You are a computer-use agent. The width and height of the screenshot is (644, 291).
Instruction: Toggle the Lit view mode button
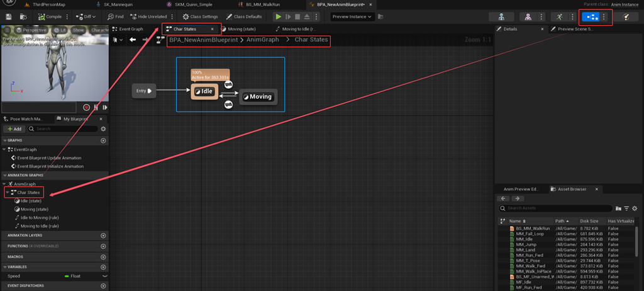point(60,30)
